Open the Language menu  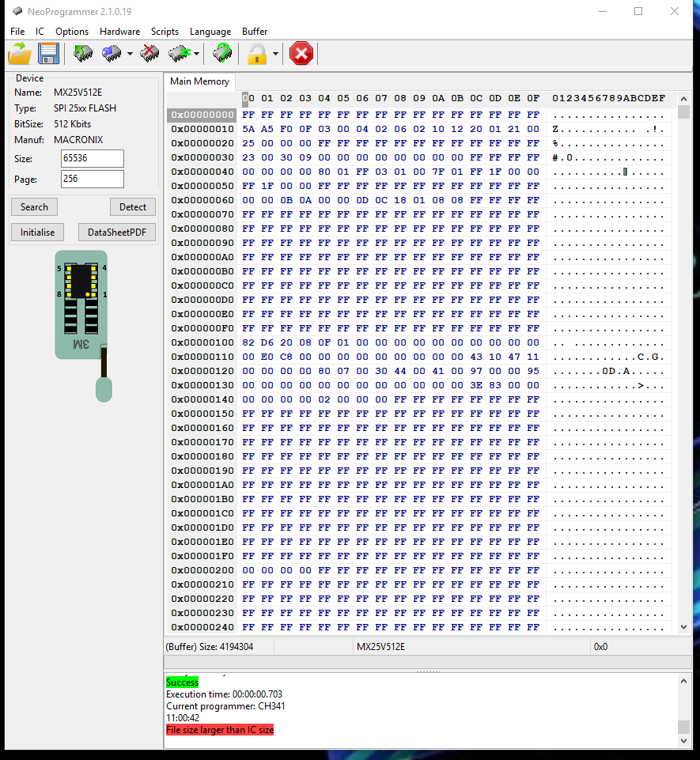210,32
